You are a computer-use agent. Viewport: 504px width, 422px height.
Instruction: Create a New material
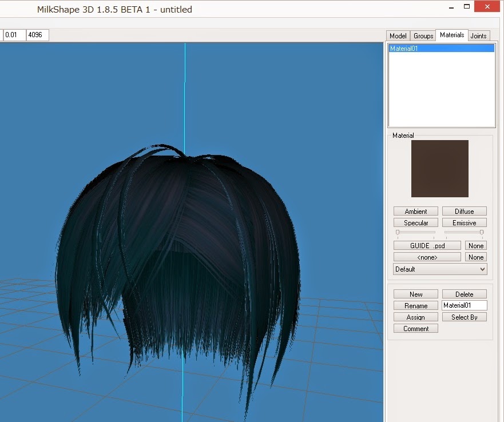coord(415,293)
